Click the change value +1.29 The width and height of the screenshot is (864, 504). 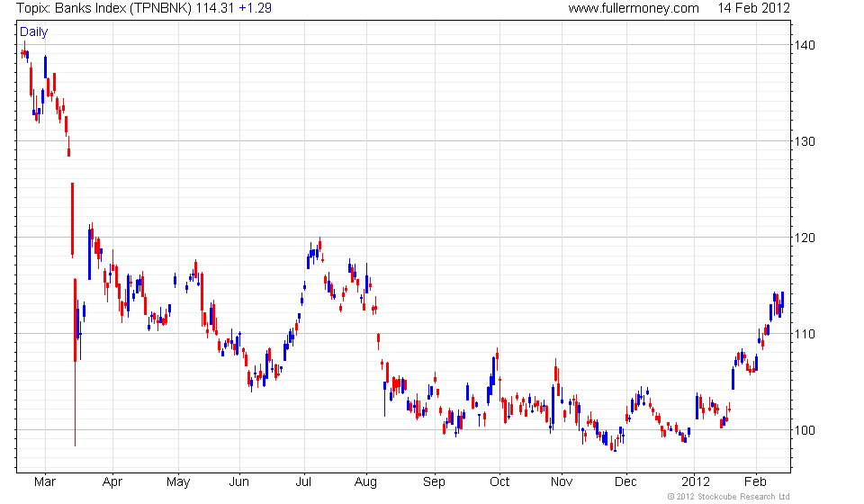255,8
